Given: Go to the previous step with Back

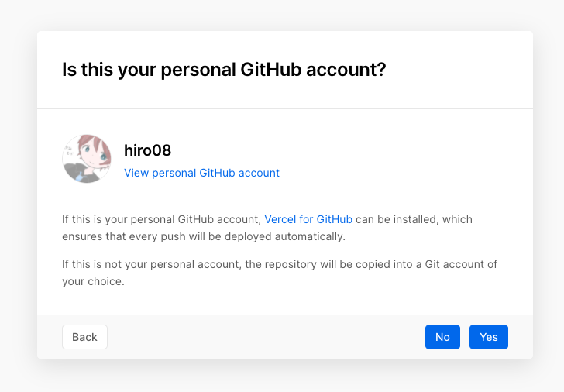Looking at the screenshot, I should pyautogui.click(x=84, y=337).
